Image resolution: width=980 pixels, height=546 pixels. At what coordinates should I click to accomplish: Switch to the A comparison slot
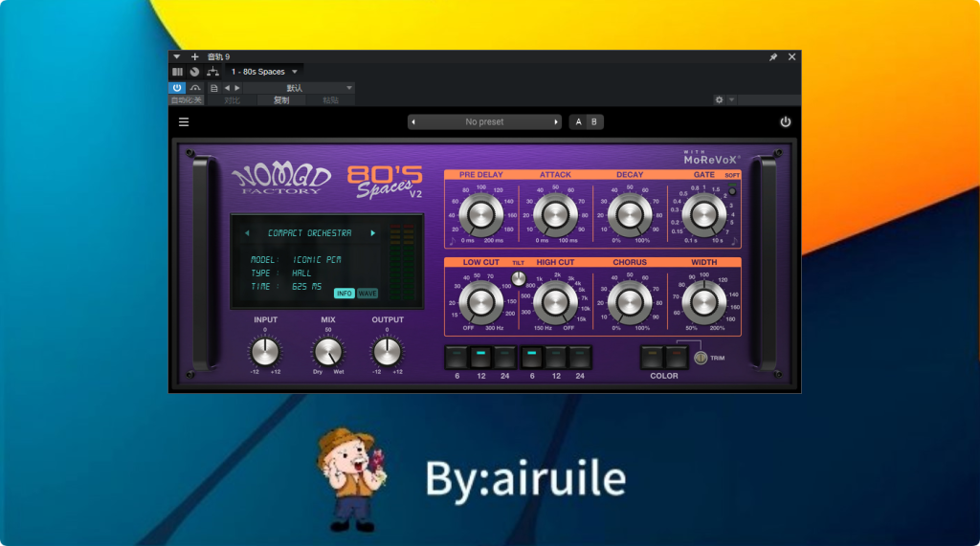(578, 121)
